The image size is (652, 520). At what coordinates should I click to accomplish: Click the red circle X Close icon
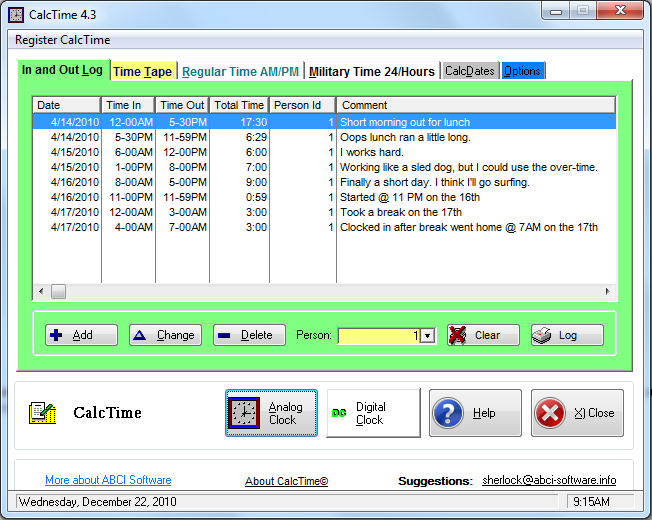pyautogui.click(x=550, y=413)
